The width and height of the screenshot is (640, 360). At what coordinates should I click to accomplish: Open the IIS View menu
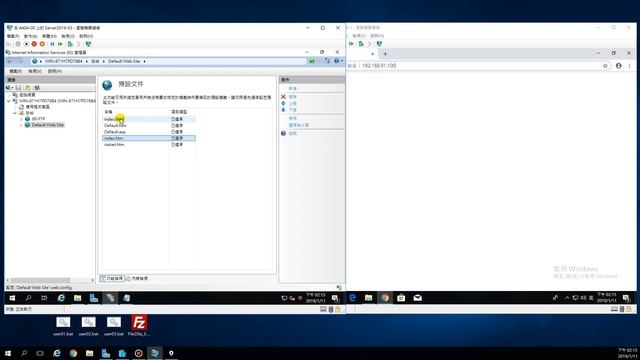(x=35, y=71)
